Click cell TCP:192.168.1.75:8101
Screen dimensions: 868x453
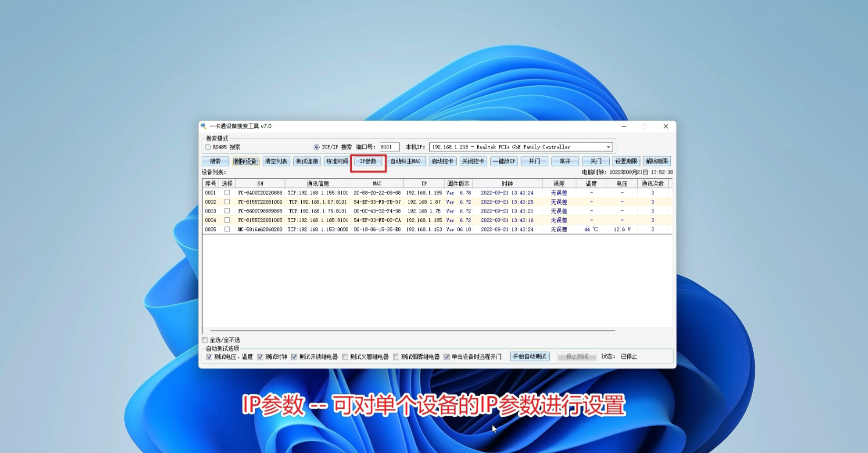point(318,211)
